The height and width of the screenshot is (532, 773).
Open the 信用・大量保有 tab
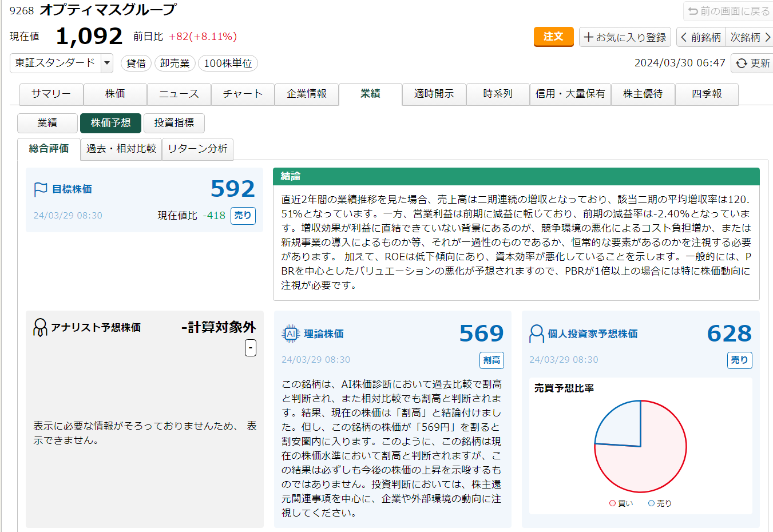pyautogui.click(x=570, y=94)
